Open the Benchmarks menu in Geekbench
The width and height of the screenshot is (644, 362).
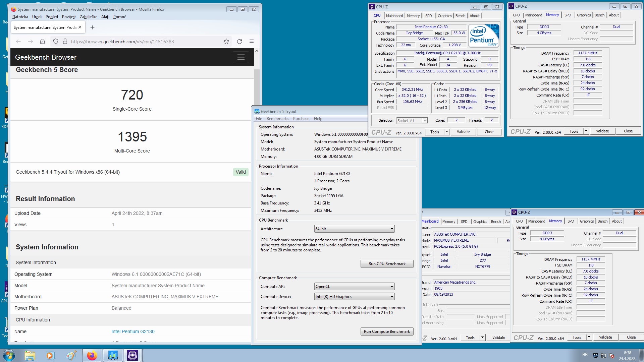coord(277,119)
